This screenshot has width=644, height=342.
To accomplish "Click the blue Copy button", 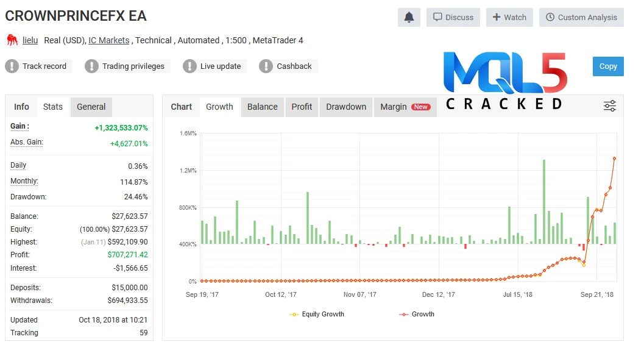I will [608, 66].
